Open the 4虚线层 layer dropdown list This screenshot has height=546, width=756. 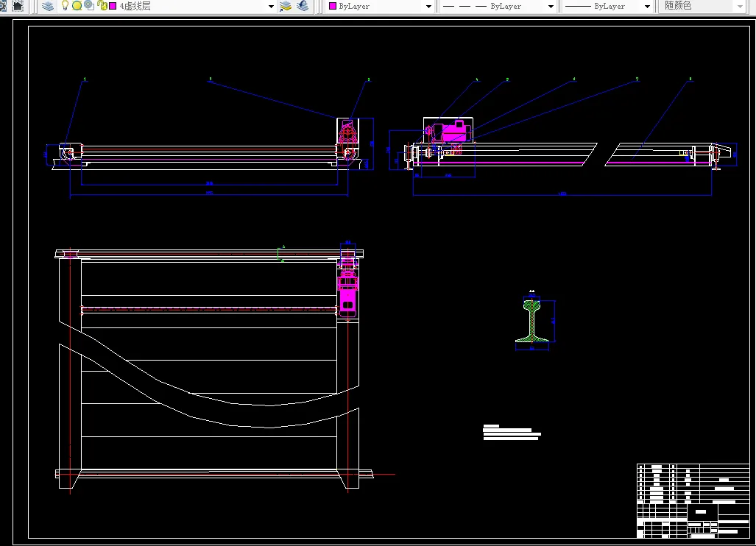(271, 7)
